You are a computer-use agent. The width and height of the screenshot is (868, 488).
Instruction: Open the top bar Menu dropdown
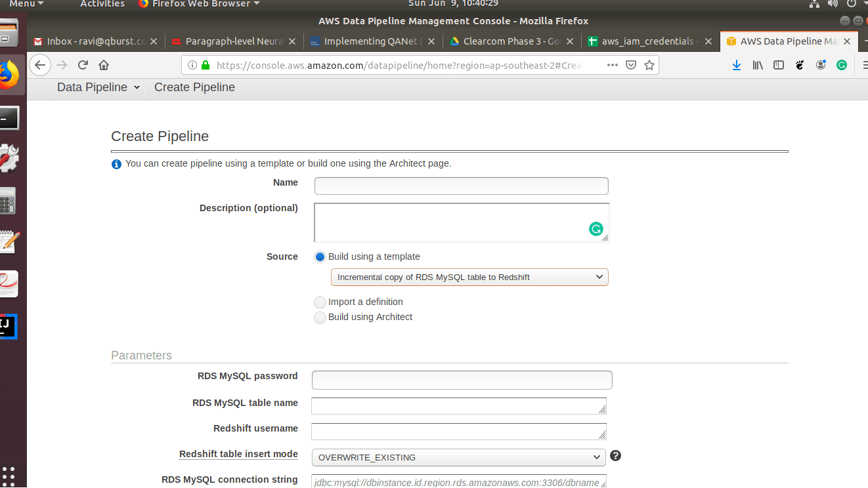[26, 4]
